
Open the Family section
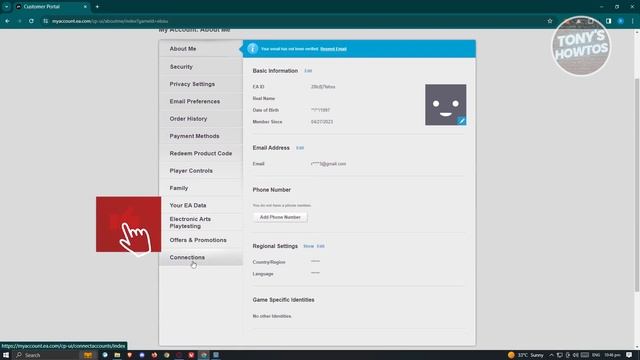(200, 188)
